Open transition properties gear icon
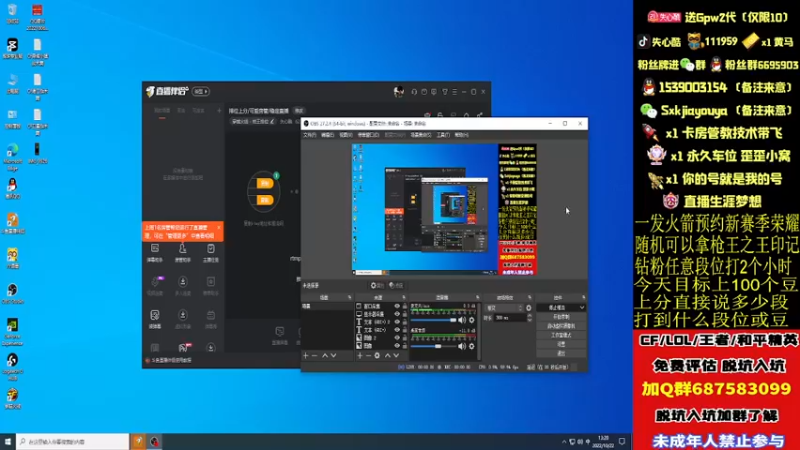Image resolution: width=800 pixels, height=450 pixels. pyautogui.click(x=529, y=308)
